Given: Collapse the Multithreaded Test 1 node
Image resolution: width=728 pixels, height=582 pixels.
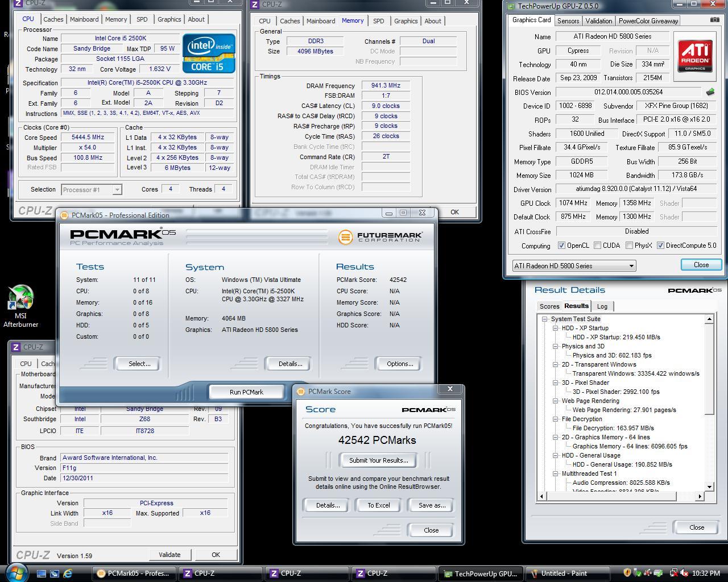Looking at the screenshot, I should 555,473.
